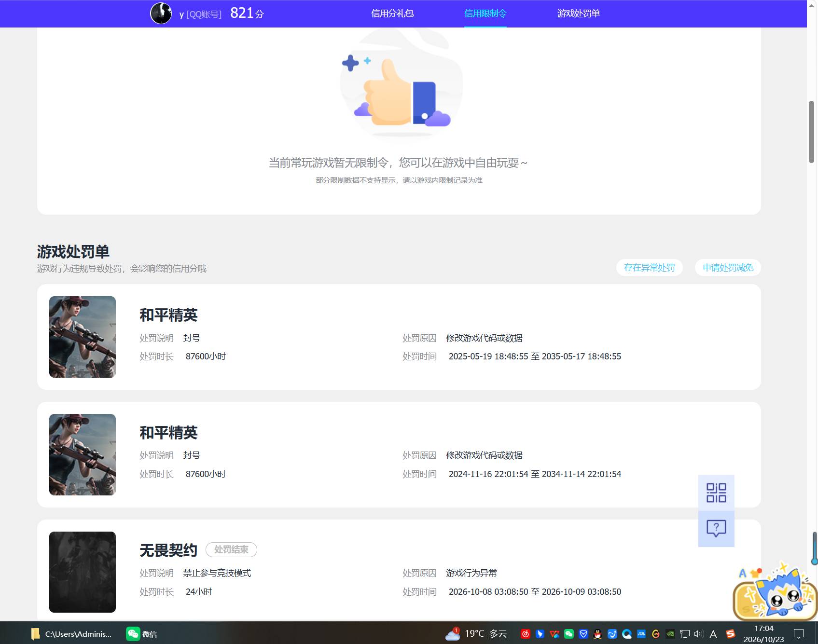Open the notification center icon

799,634
